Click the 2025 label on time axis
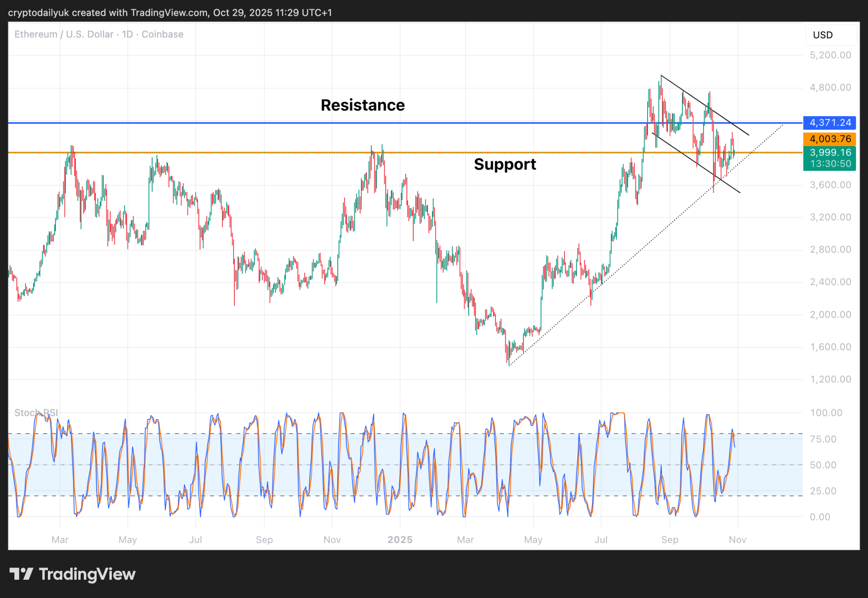Image resolution: width=868 pixels, height=598 pixels. pos(400,540)
